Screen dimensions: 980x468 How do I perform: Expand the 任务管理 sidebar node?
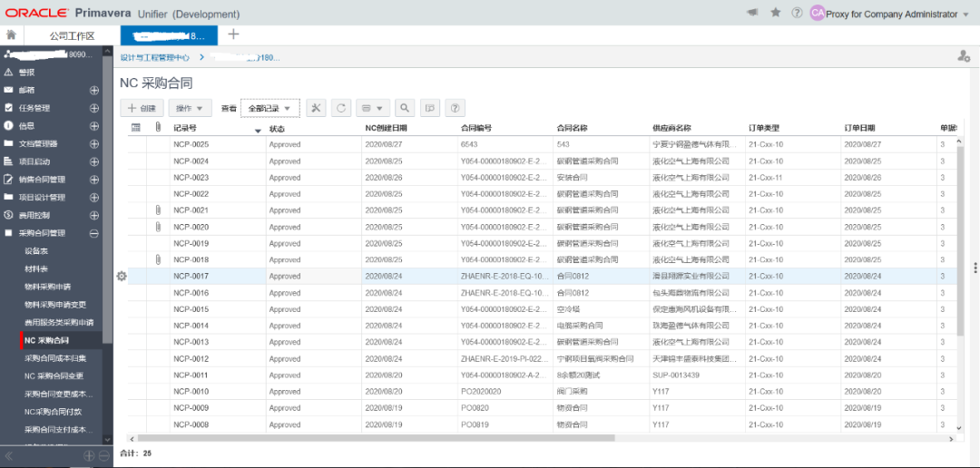point(93,108)
